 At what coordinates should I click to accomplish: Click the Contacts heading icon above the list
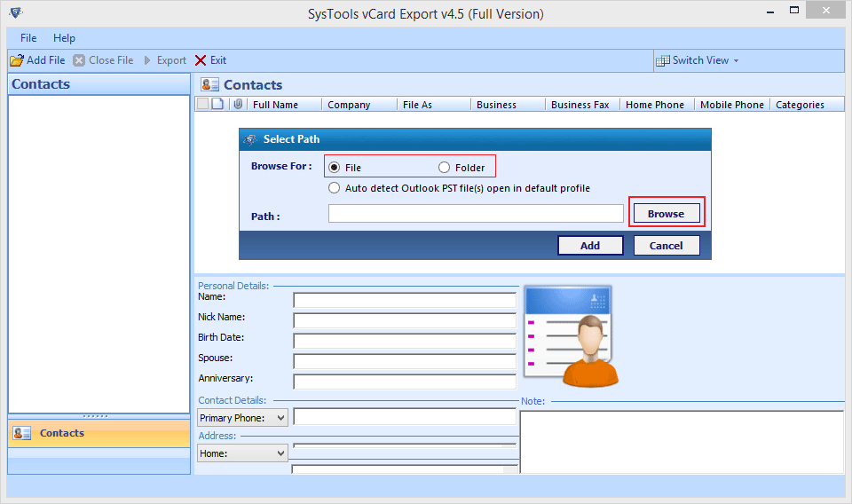(x=209, y=84)
